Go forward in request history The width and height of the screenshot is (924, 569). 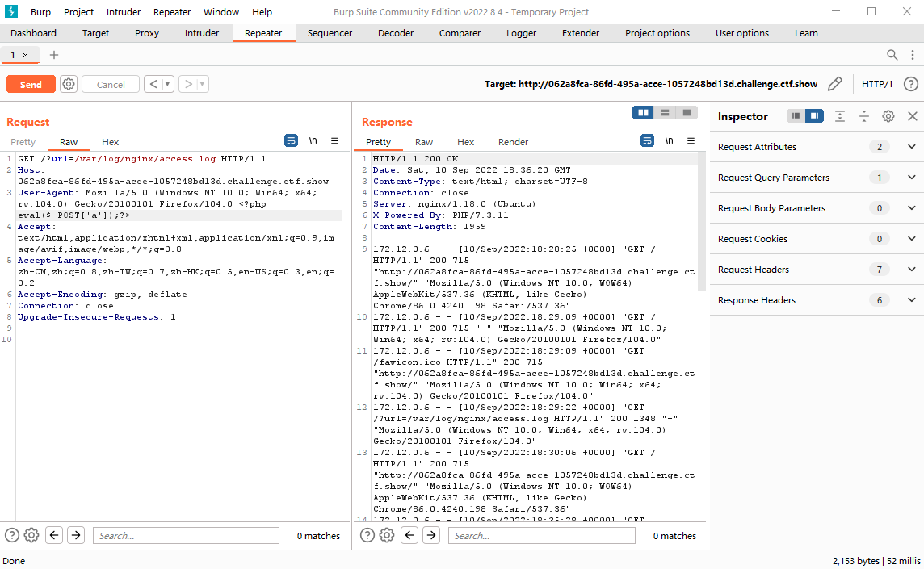point(188,84)
